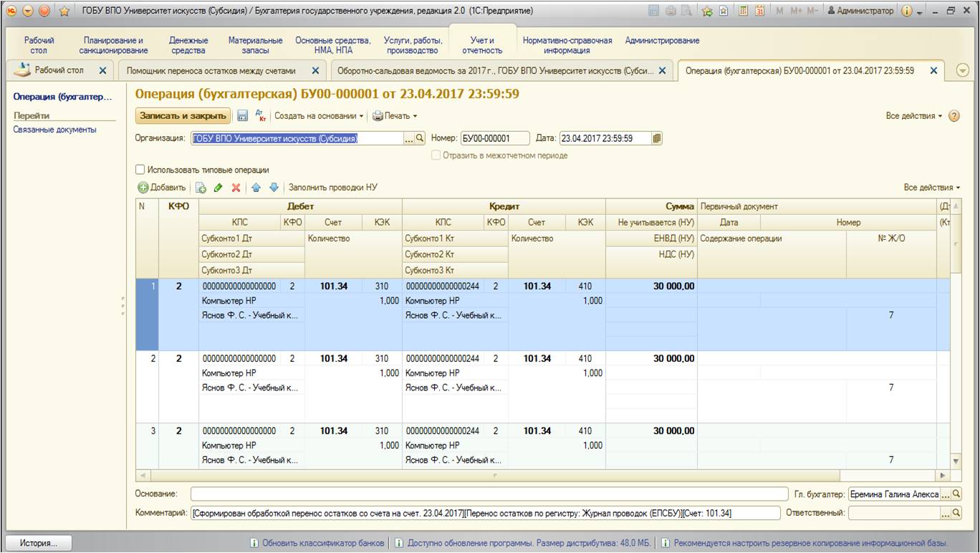Viewport: 980px width, 553px height.
Task: Open Ответственный ellipsis selector
Action: pyautogui.click(x=946, y=513)
